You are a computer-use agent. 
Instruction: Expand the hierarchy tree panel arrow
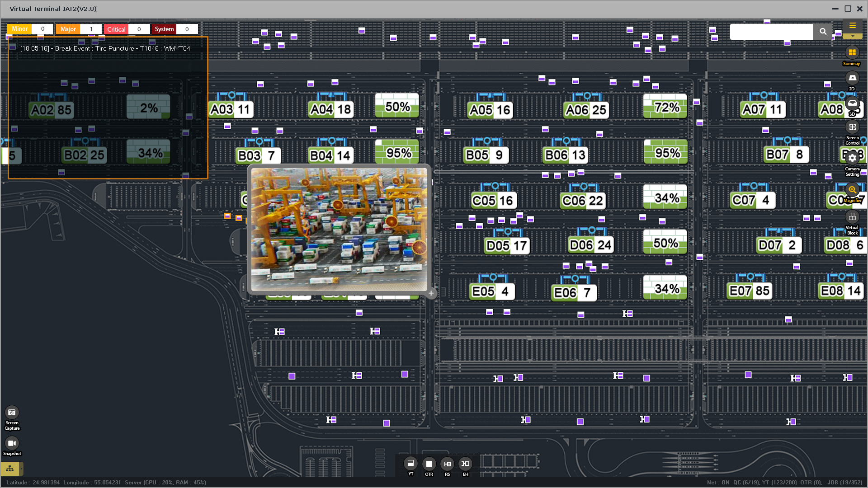click(x=21, y=469)
